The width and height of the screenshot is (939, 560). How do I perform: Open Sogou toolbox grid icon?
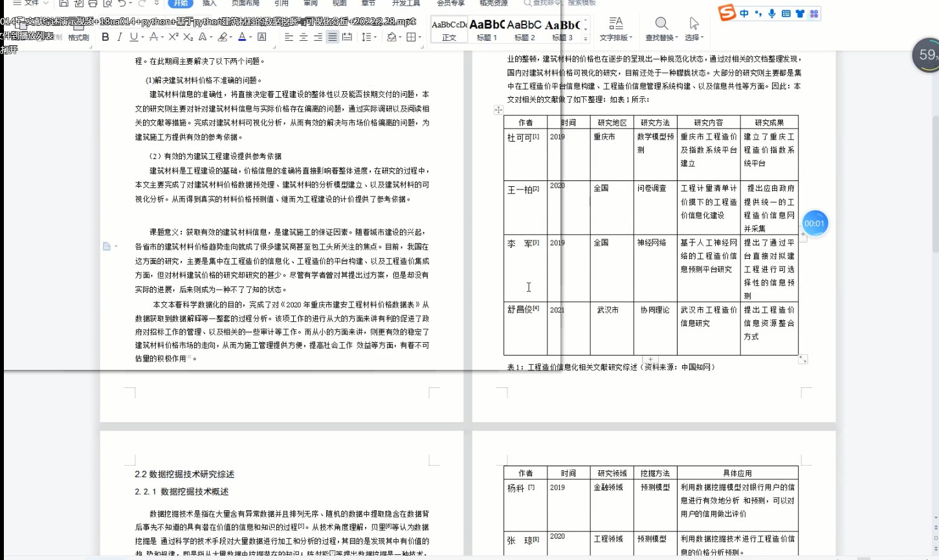[813, 13]
